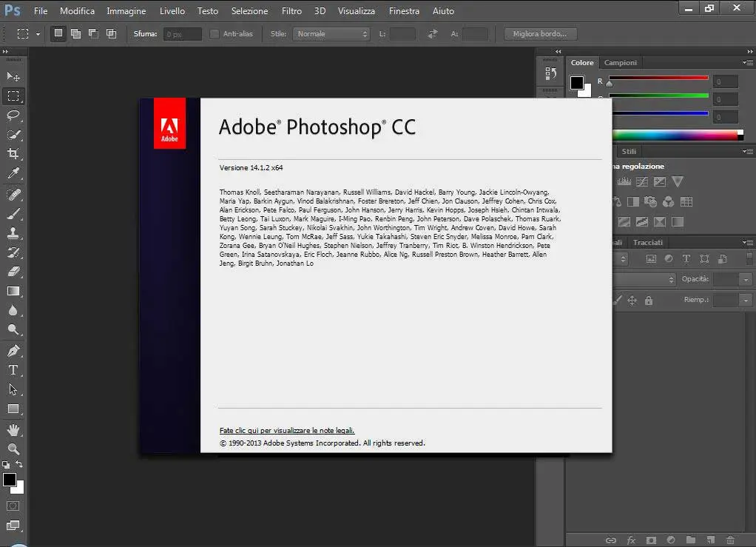Open the File menu

coord(41,10)
